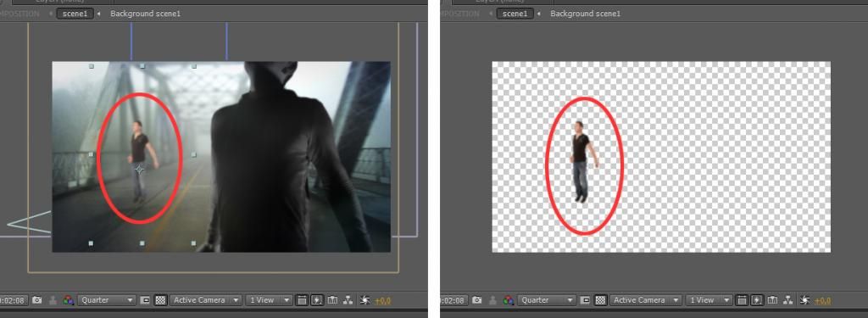Open Quarter resolution dropdown in right viewer

coord(547,300)
